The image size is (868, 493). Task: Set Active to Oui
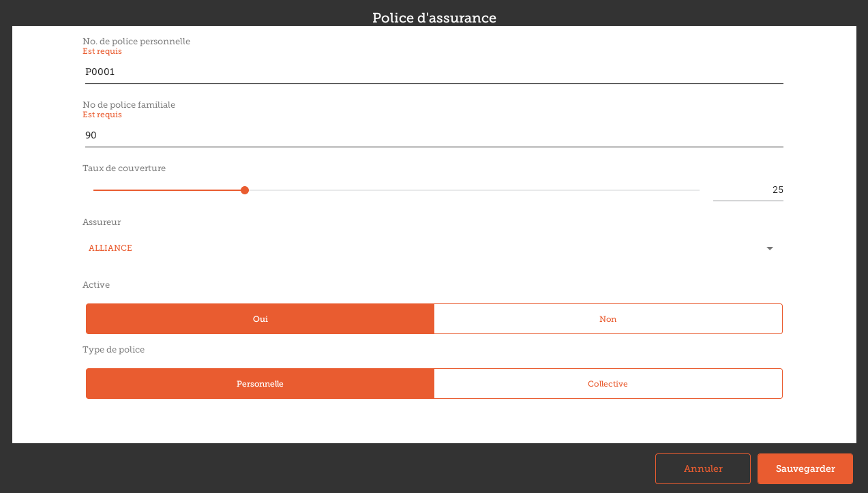coord(260,319)
